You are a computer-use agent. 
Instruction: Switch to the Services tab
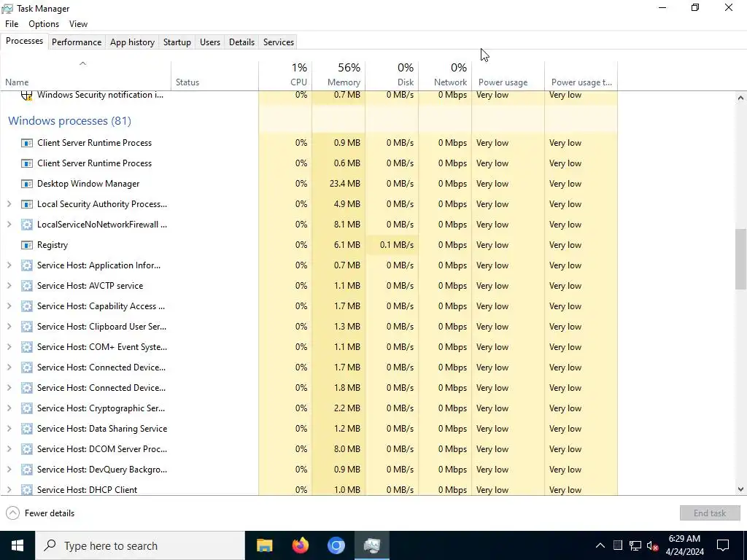tap(279, 42)
